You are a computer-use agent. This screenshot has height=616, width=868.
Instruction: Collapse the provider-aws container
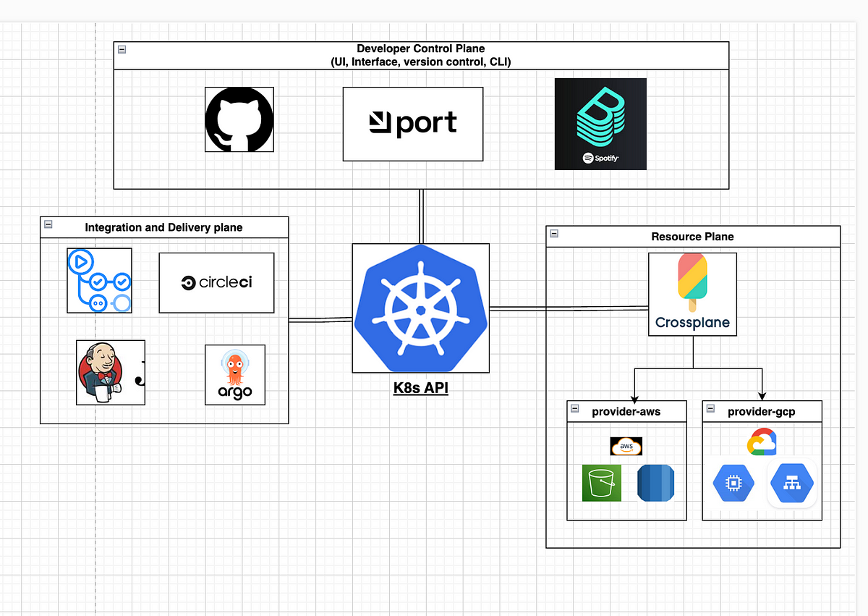575,408
